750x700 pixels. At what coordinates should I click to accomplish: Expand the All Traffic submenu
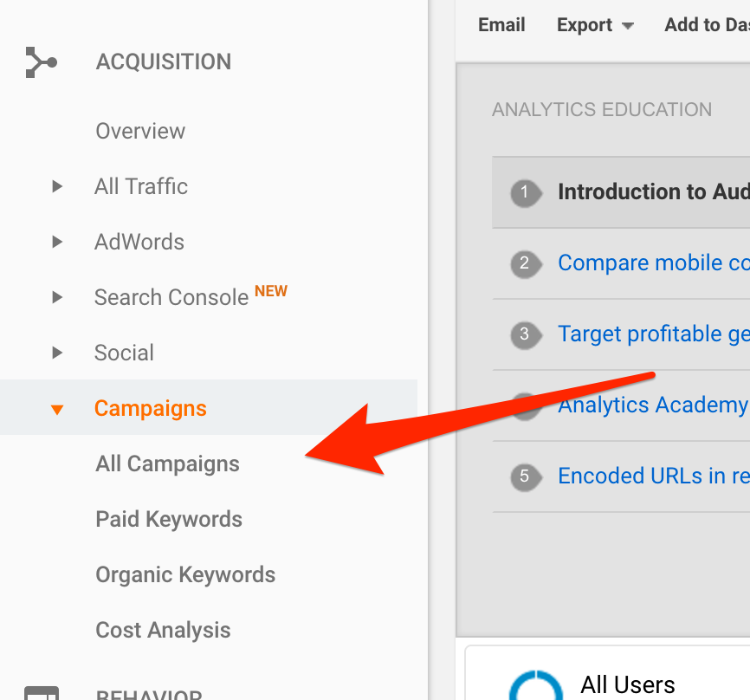click(57, 186)
